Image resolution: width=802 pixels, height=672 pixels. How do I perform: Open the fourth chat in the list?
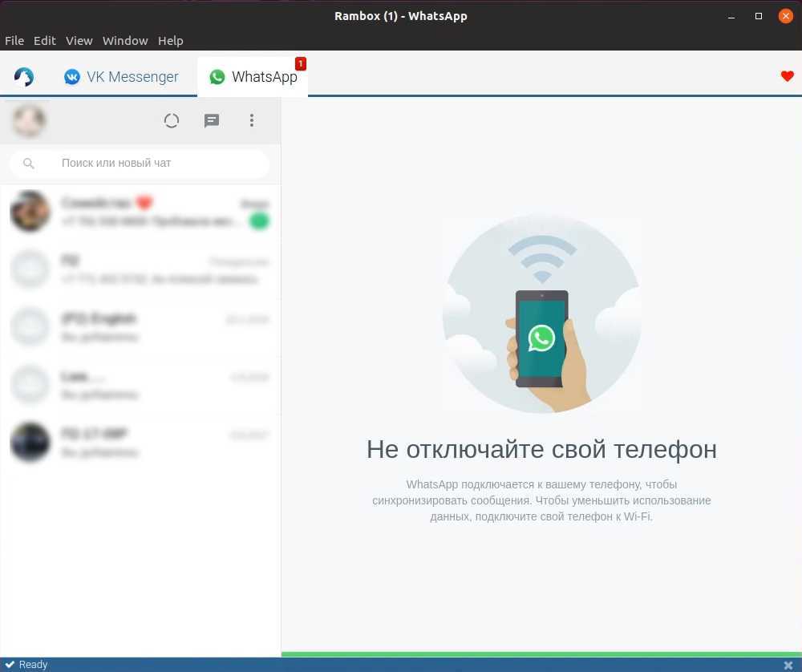(x=140, y=385)
